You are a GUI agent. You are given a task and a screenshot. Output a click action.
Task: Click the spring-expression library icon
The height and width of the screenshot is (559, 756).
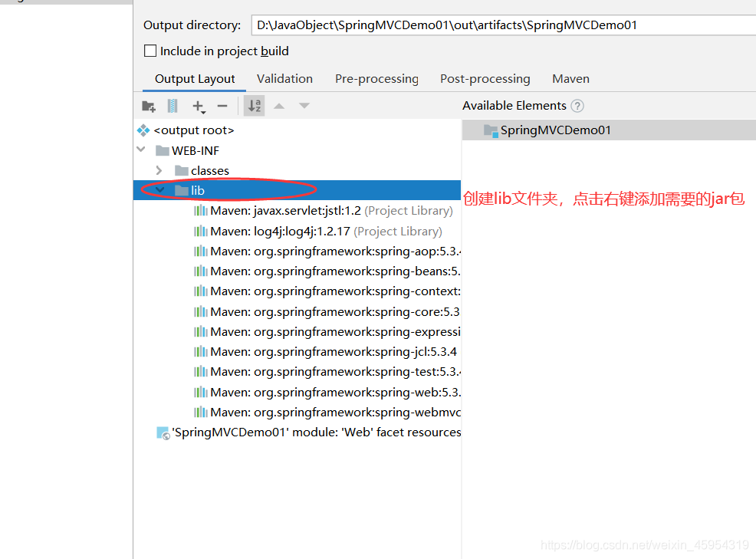pos(201,332)
